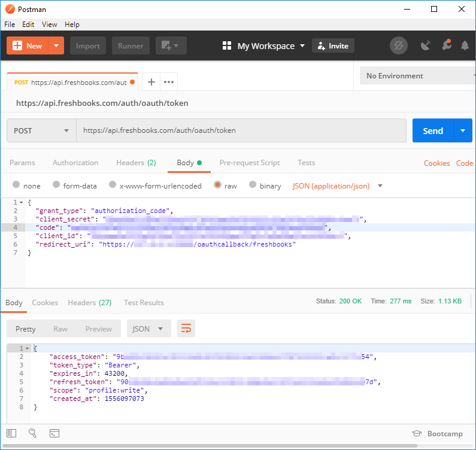This screenshot has height=450, width=476.
Task: Collapse request body line 1 fold arrow
Action: click(21, 202)
